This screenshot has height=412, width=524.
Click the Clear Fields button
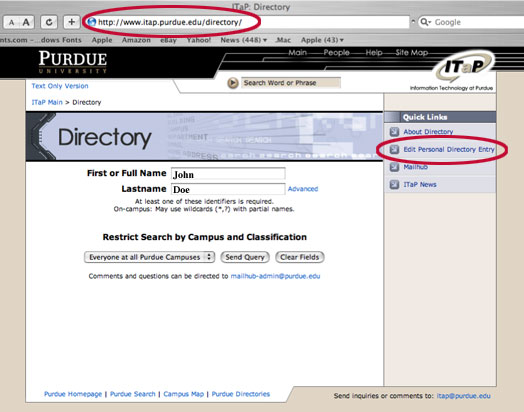pyautogui.click(x=300, y=257)
